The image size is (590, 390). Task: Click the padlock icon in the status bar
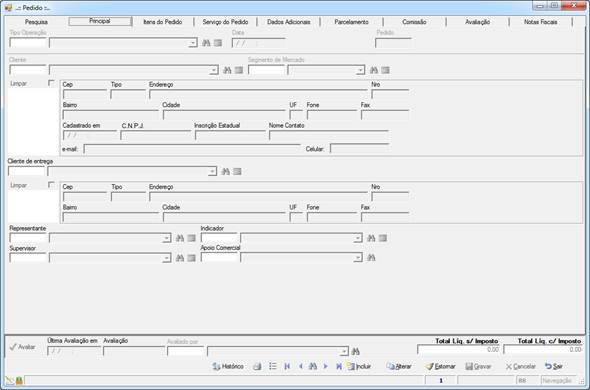[19, 381]
